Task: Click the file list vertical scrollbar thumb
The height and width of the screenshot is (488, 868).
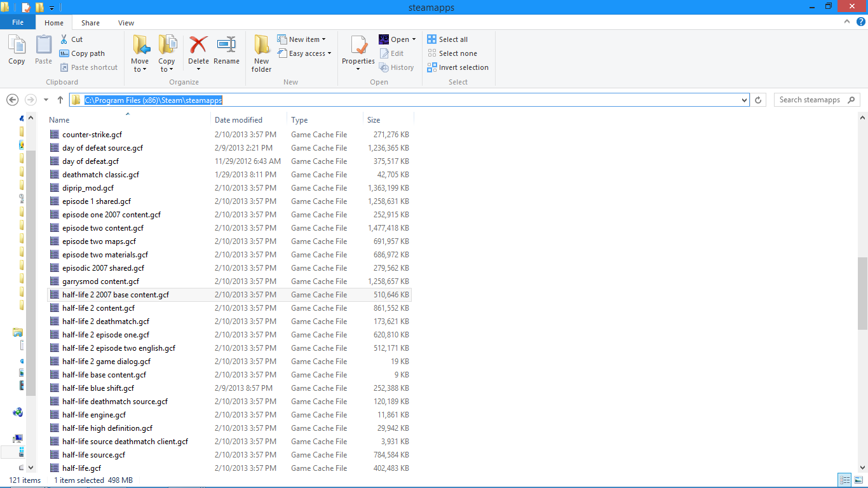Action: pos(862,294)
